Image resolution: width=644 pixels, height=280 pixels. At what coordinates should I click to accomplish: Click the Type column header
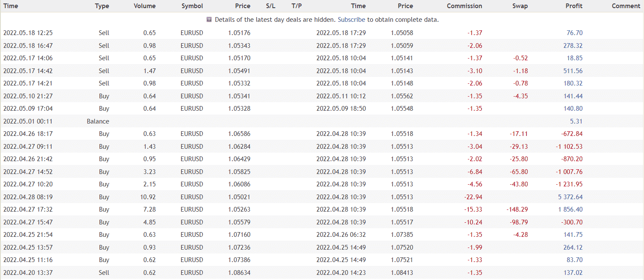pos(102,6)
